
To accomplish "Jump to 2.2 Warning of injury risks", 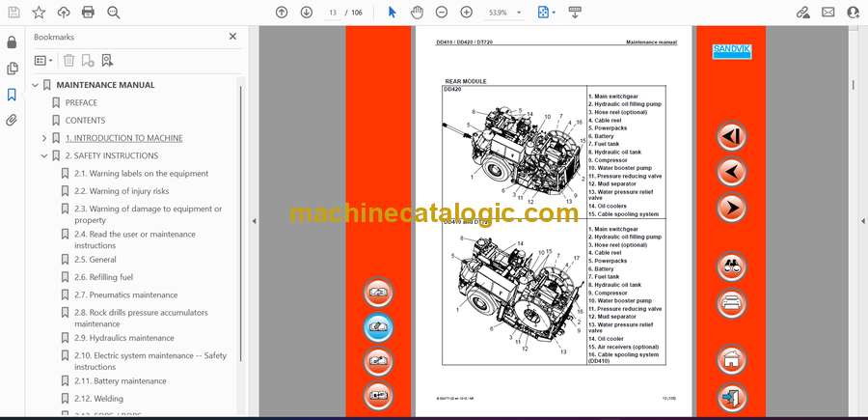I will click(x=122, y=191).
